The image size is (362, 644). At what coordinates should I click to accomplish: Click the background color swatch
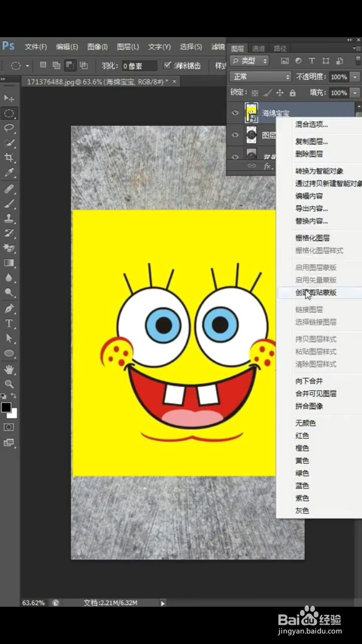(x=13, y=414)
